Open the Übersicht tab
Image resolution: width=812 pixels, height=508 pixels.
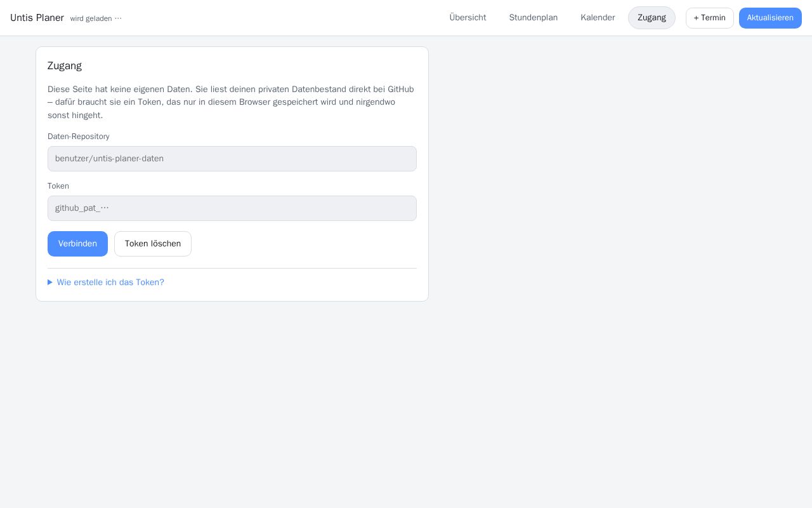point(468,18)
